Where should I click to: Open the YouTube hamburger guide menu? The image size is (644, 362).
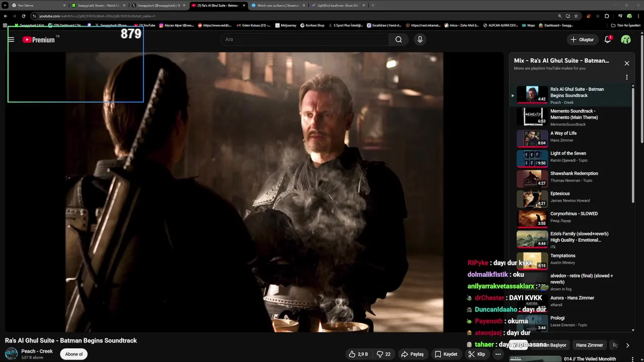(x=11, y=40)
